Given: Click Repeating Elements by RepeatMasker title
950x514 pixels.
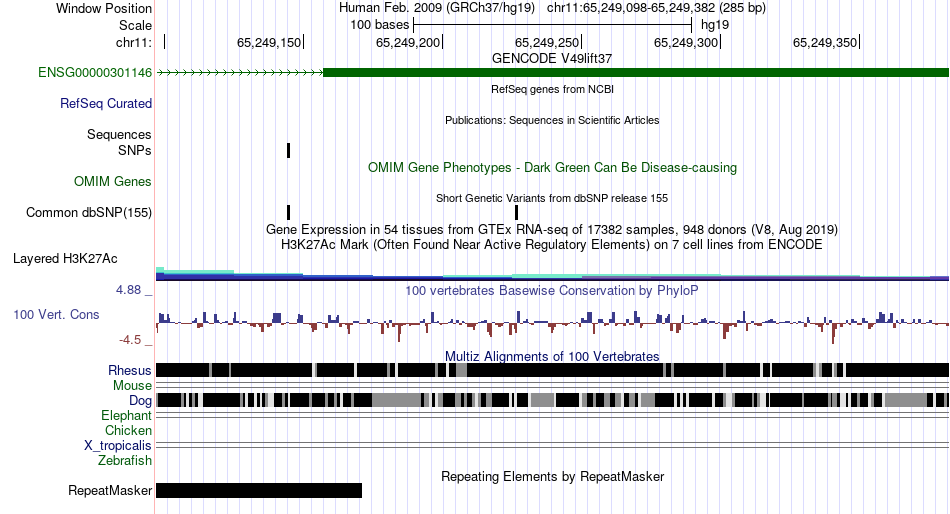Looking at the screenshot, I should [552, 476].
